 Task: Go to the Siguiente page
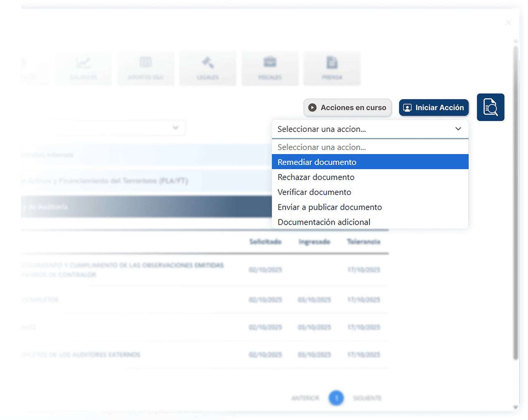tap(367, 398)
